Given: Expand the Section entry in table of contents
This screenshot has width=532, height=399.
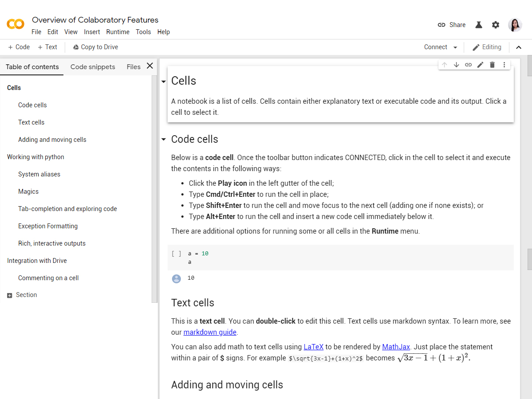Looking at the screenshot, I should pyautogui.click(x=9, y=294).
